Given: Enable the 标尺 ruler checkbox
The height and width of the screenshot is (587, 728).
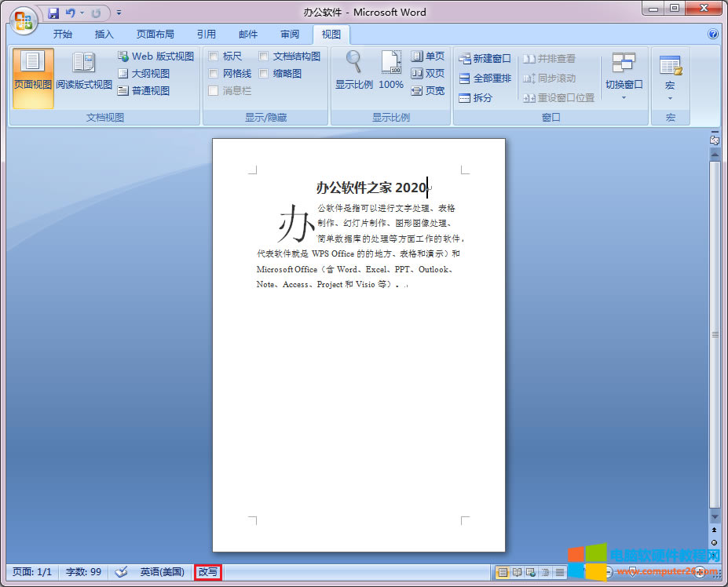Looking at the screenshot, I should (x=214, y=56).
